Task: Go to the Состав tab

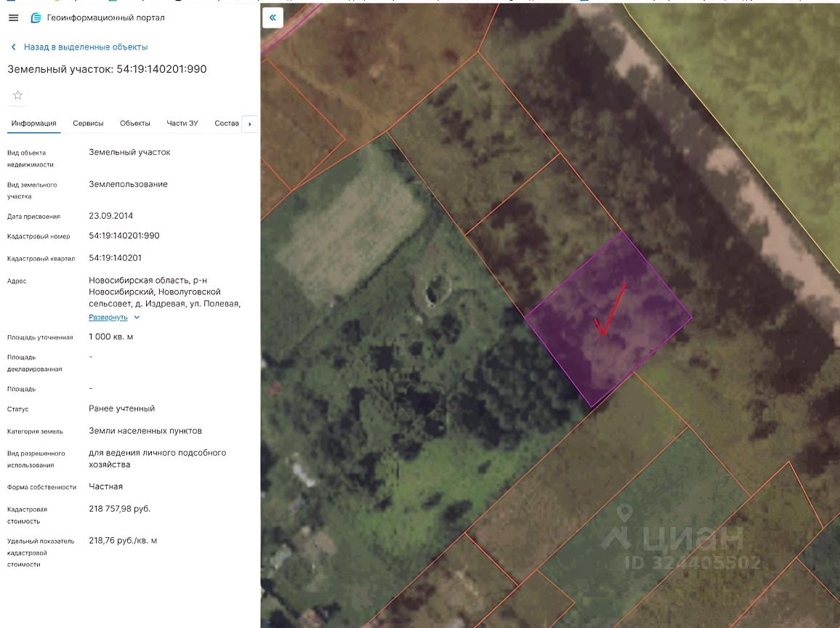Action: [227, 123]
